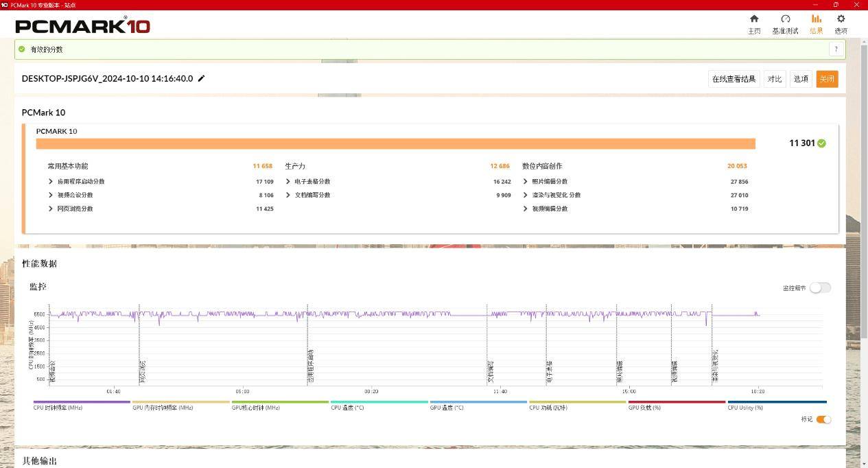Click the question mark help icon
Viewport: 868px width, 468px height.
click(836, 49)
